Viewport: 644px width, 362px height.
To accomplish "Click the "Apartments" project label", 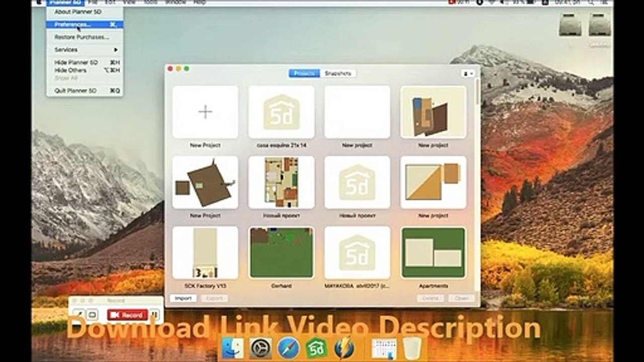I will [433, 286].
